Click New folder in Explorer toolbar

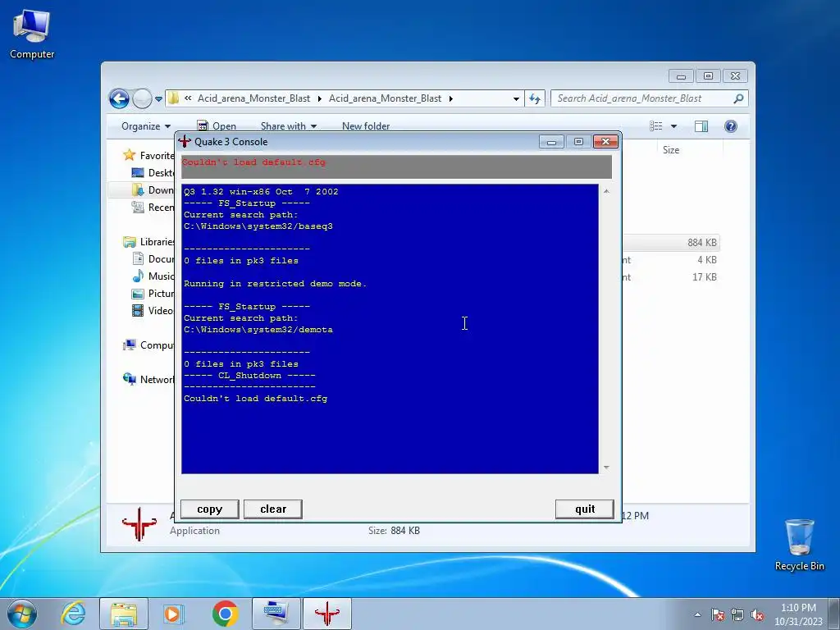coord(366,126)
